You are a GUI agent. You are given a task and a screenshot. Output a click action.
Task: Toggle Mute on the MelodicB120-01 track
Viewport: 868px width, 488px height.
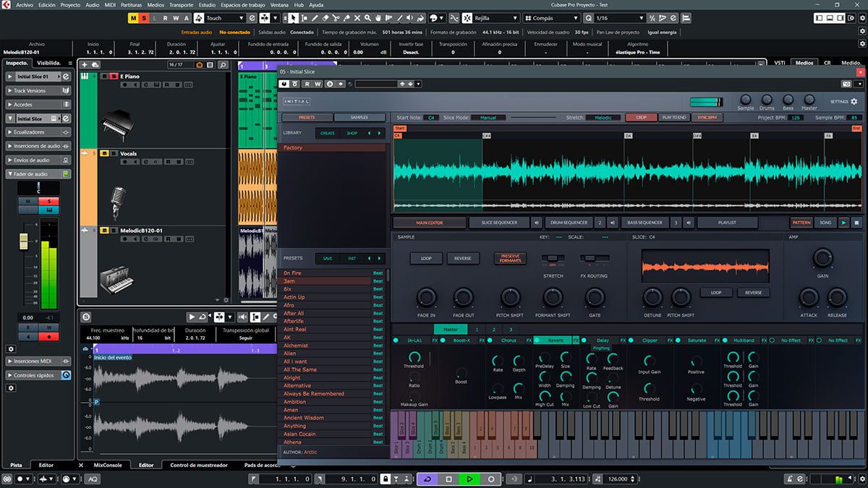pyautogui.click(x=104, y=231)
